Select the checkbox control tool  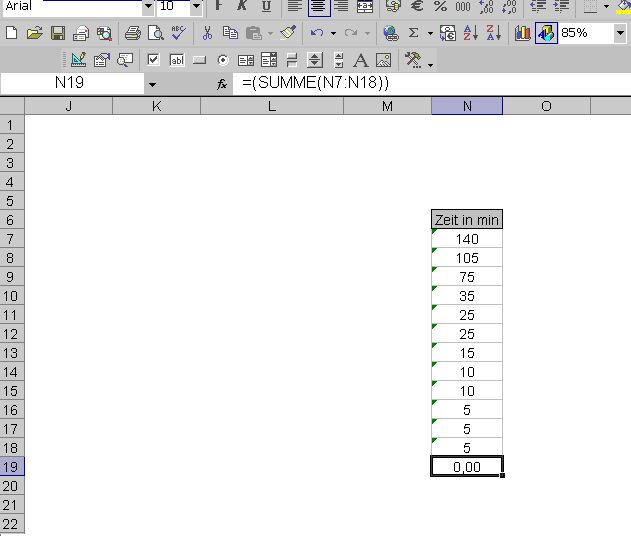(153, 60)
